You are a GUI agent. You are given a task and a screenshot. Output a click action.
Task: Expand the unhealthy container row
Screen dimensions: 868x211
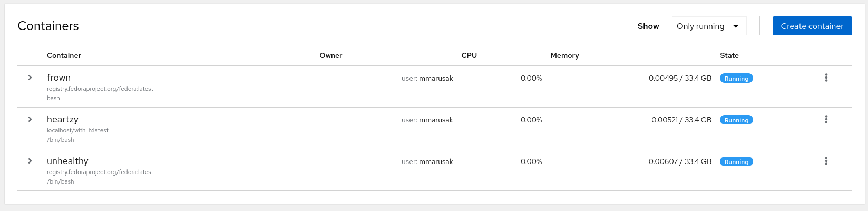click(30, 161)
